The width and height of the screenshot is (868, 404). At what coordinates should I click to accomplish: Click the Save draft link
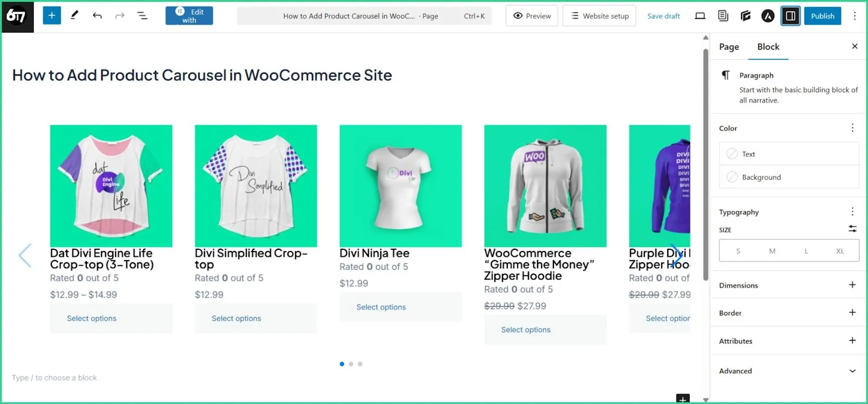coord(663,16)
